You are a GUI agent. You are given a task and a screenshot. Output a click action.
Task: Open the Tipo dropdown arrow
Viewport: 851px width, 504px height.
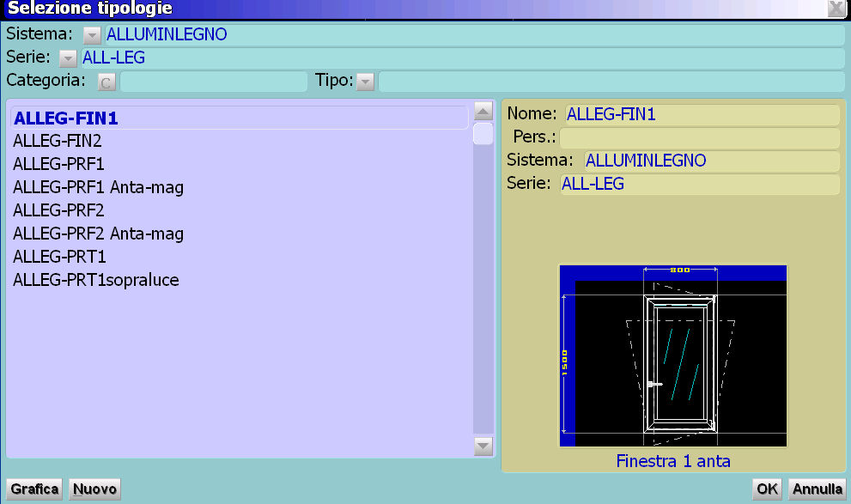tap(365, 82)
